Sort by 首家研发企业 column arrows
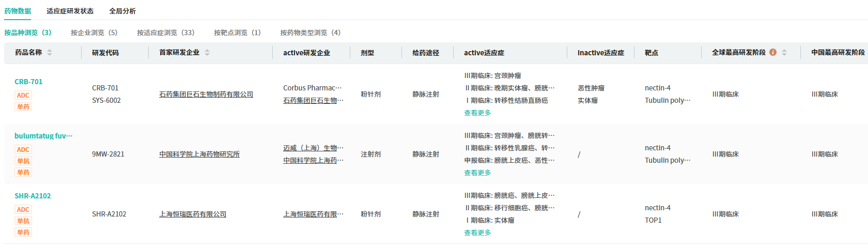 point(207,52)
